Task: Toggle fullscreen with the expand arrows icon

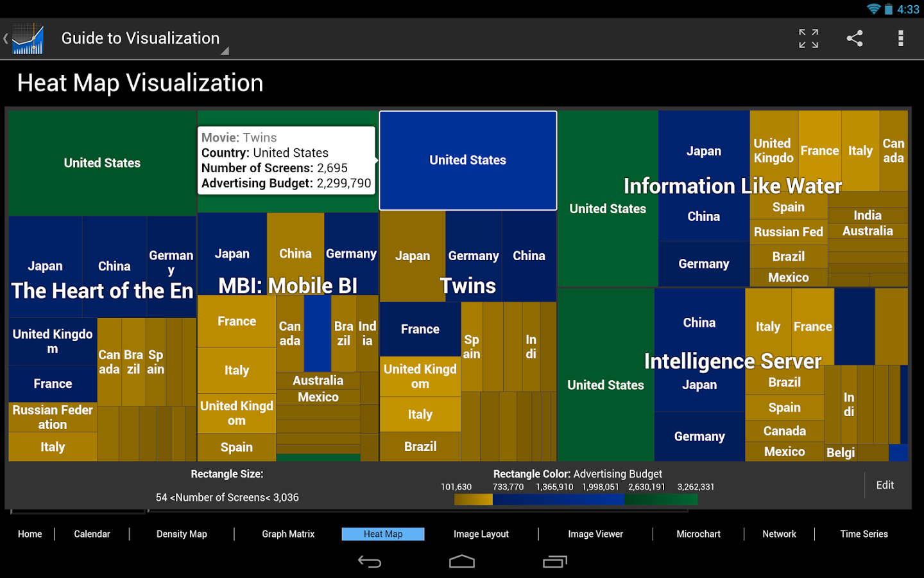Action: (809, 39)
